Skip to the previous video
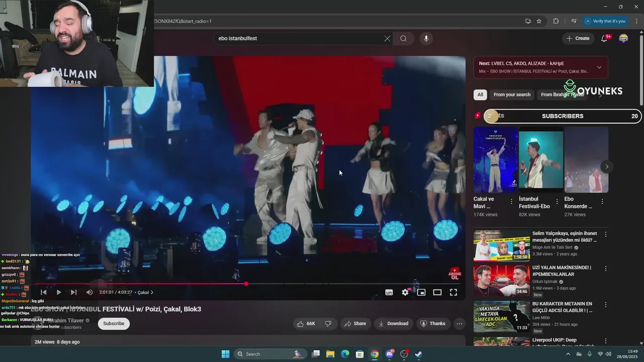The width and height of the screenshot is (644, 362). (44, 292)
